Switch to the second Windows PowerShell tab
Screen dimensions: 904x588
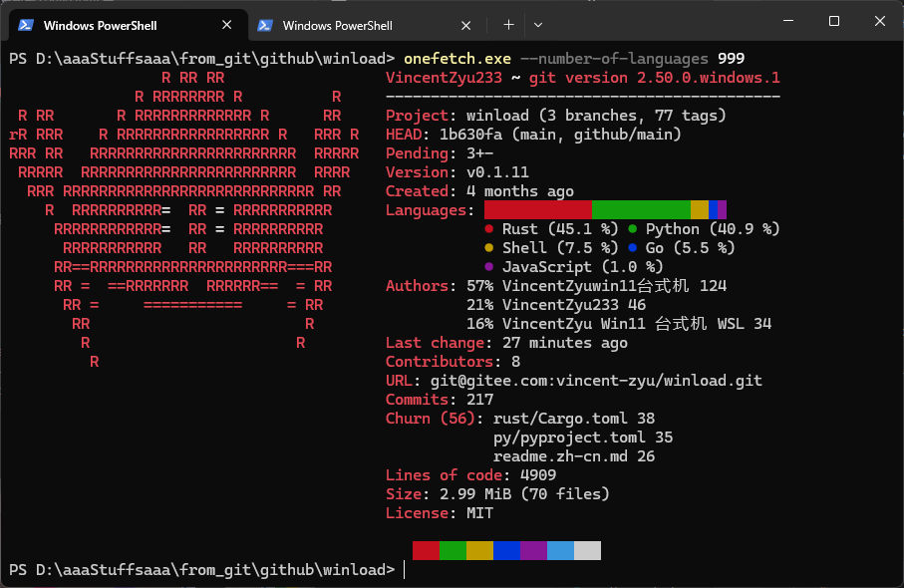coord(367,25)
